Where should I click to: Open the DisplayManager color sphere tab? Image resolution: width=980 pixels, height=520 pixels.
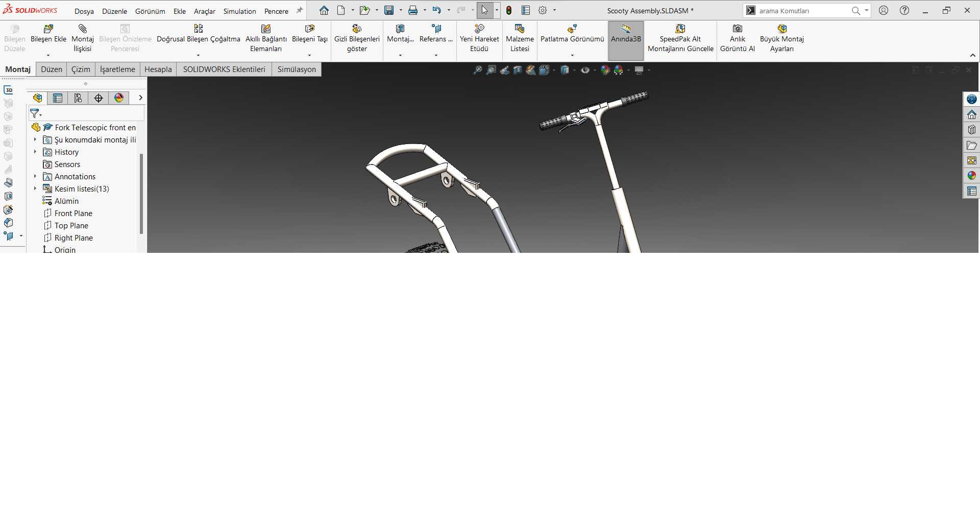[119, 98]
